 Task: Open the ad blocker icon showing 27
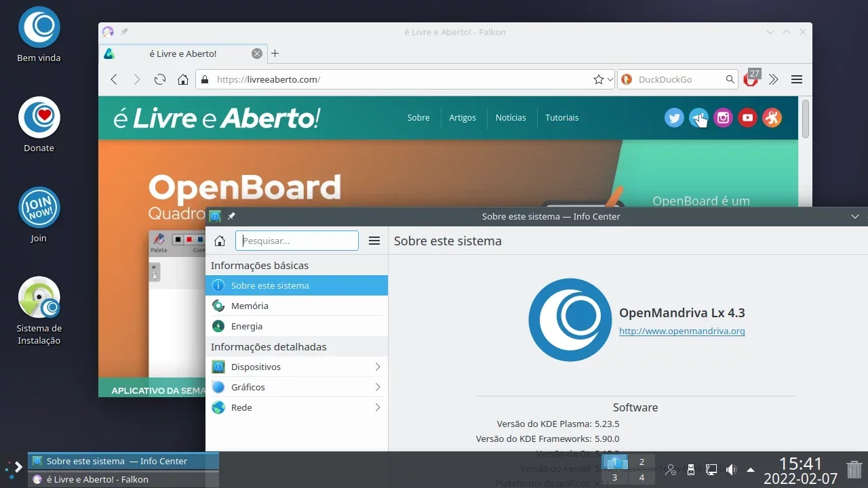click(751, 78)
